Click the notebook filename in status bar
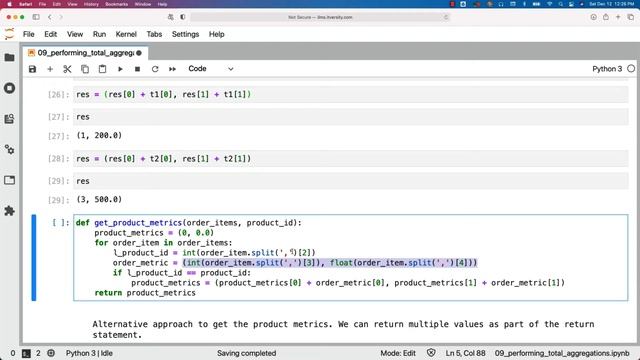The height and width of the screenshot is (360, 640). point(562,353)
